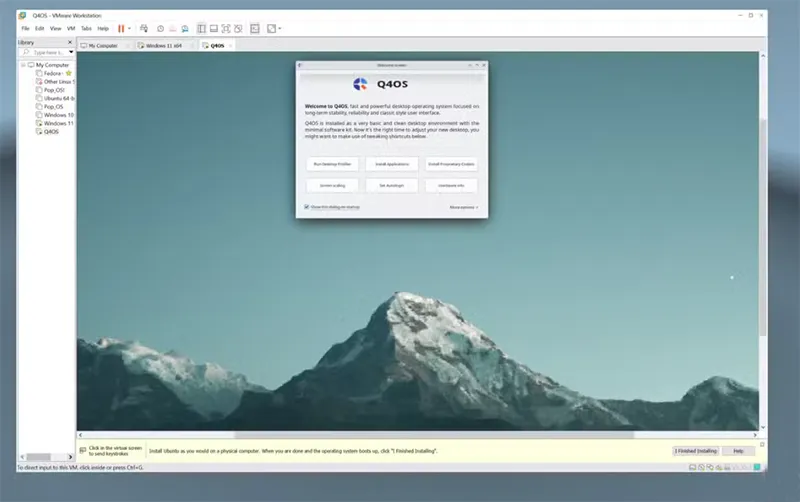Open the Library search filter dropdown arrow
Image resolution: width=800 pixels, height=502 pixels.
[71, 53]
